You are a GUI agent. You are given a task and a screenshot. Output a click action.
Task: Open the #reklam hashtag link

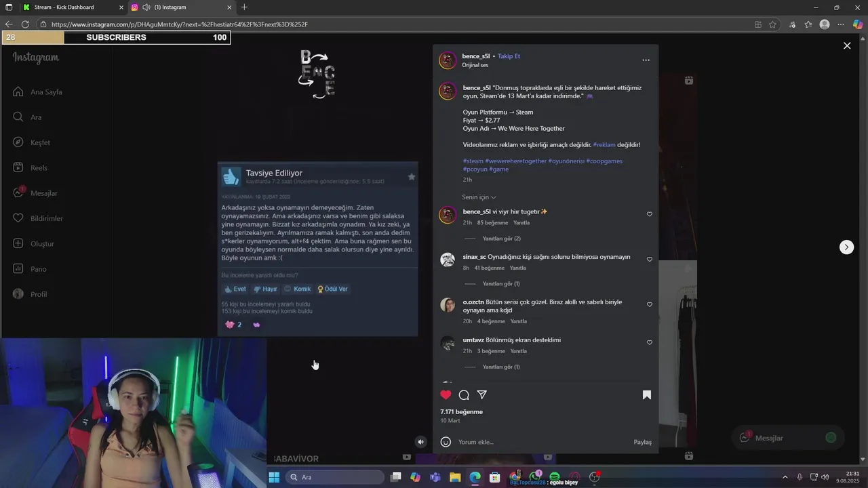tap(604, 144)
